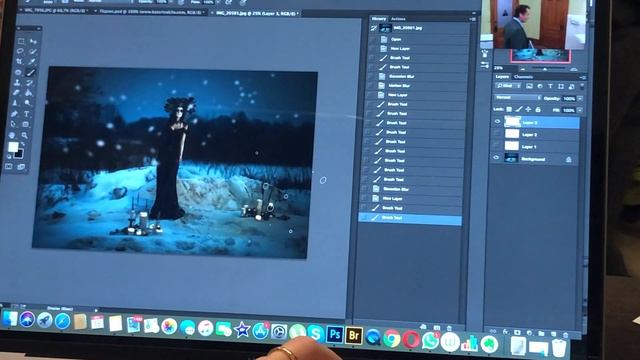640x360 pixels.
Task: Select the Pen tool
Action: [15, 114]
